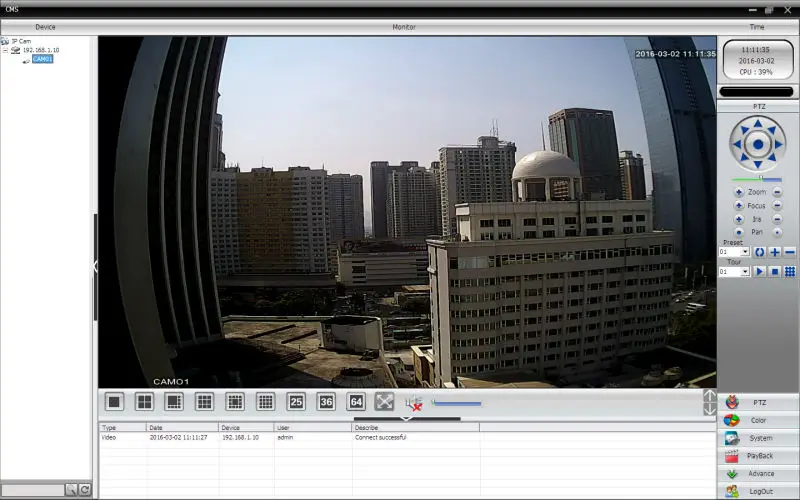The width and height of the screenshot is (800, 500).
Task: Click the Device column header in log
Action: (x=246, y=428)
